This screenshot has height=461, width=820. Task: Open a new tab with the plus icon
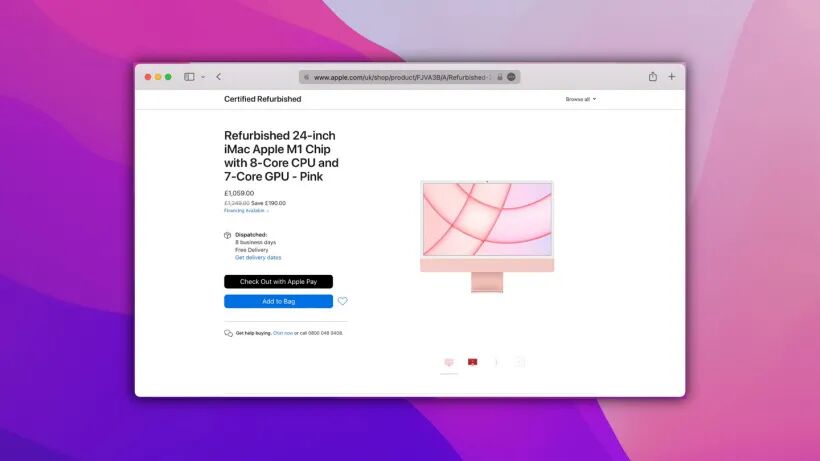[x=671, y=77]
